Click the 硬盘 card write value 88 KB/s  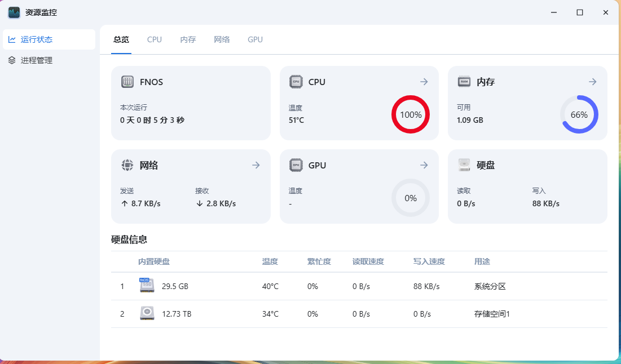pos(546,203)
